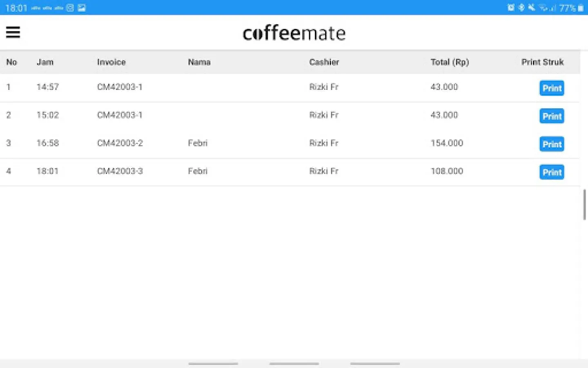
Task: Tap the image notification icon in status bar
Action: pos(82,8)
